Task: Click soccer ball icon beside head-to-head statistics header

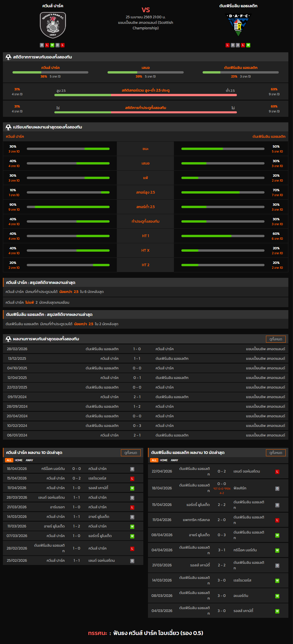Action: tap(8, 57)
